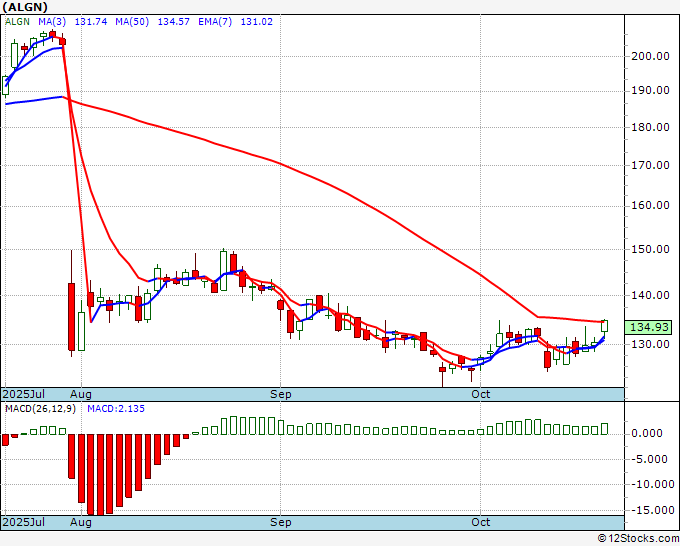
Task: Click the 140.00 price axis label
Action: point(651,295)
